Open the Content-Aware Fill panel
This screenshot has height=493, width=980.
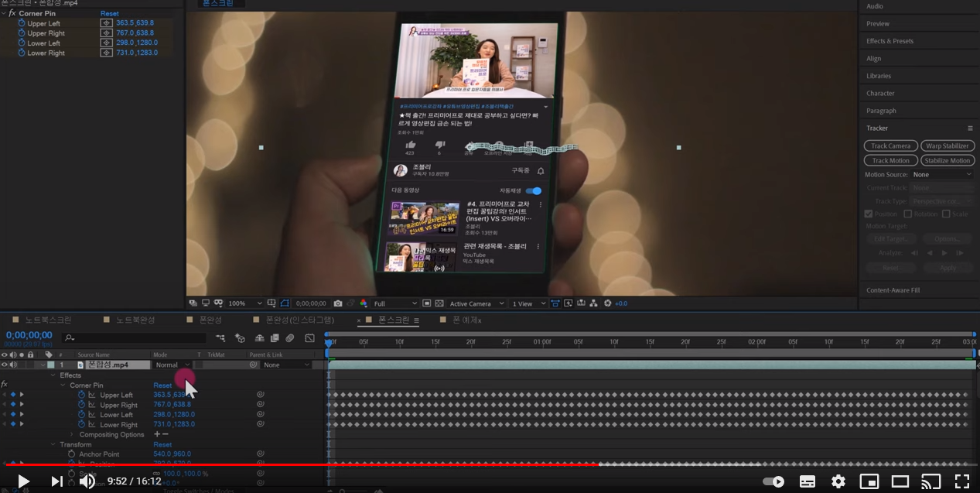[893, 290]
